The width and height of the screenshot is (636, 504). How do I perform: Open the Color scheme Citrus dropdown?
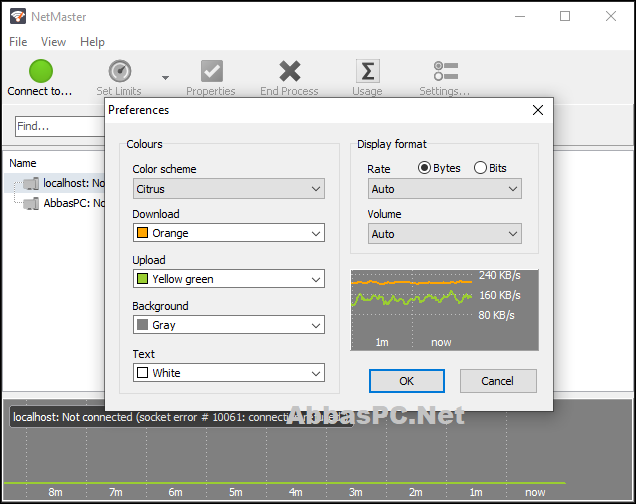229,189
